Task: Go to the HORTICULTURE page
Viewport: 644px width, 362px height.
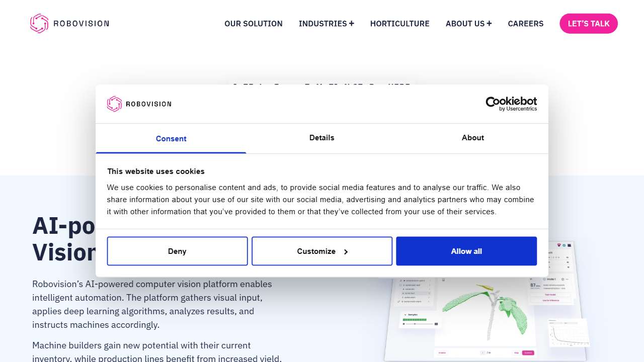Action: point(399,24)
